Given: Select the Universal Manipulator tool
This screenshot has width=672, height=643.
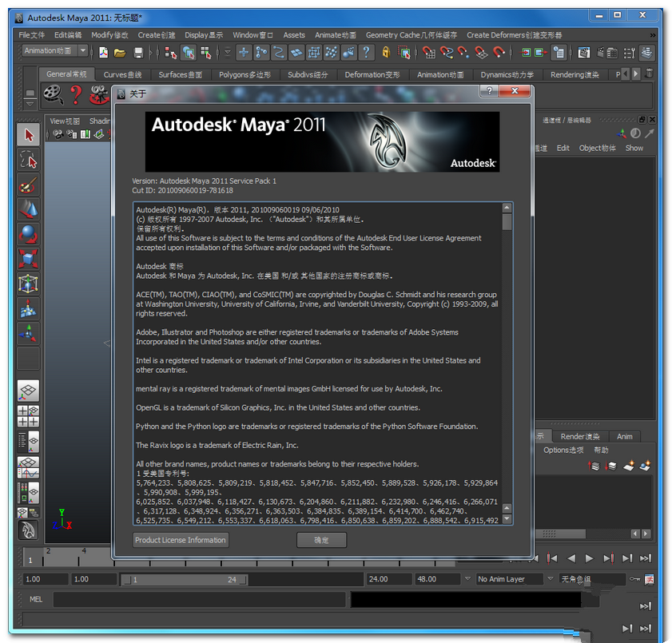Looking at the screenshot, I should [x=28, y=284].
